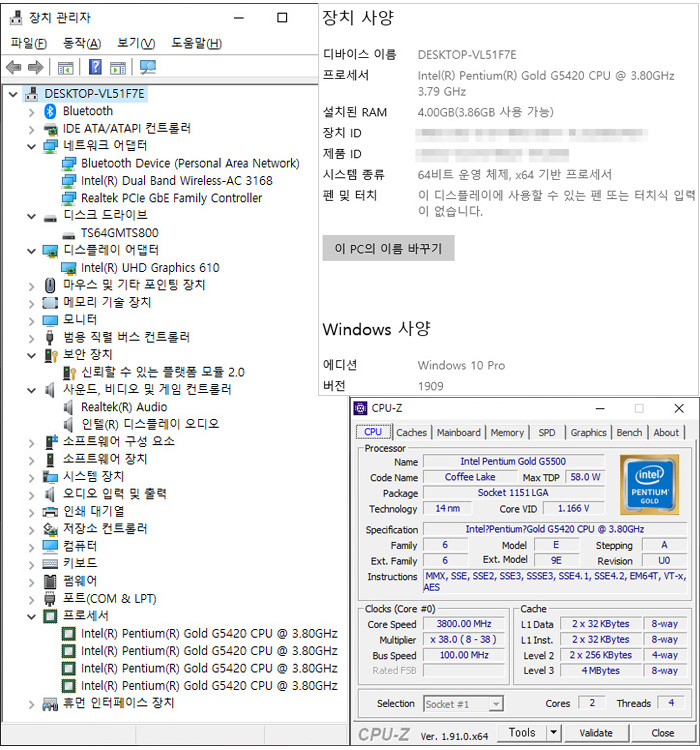This screenshot has width=700, height=750.
Task: Collapse the 디스크 드라이브 category
Action: pyautogui.click(x=32, y=217)
